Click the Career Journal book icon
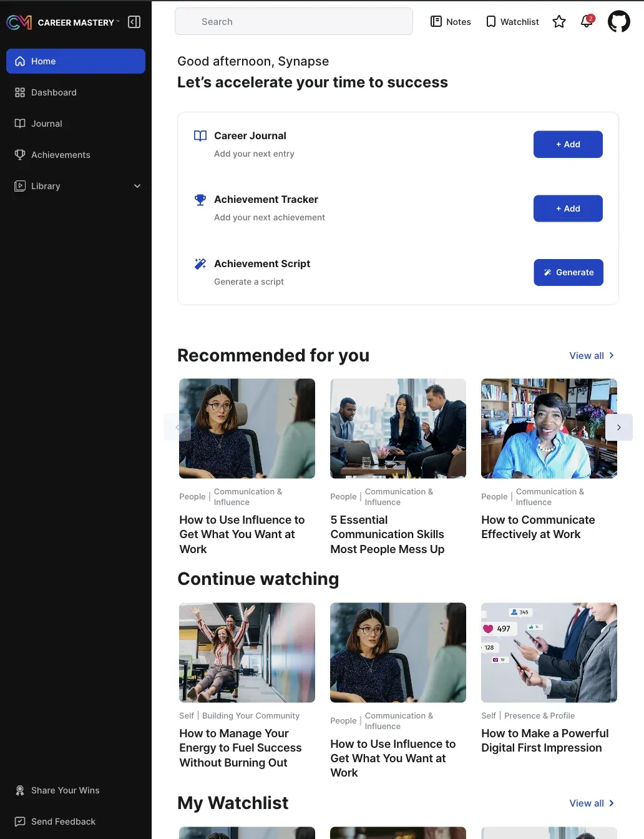644x839 pixels. tap(200, 136)
